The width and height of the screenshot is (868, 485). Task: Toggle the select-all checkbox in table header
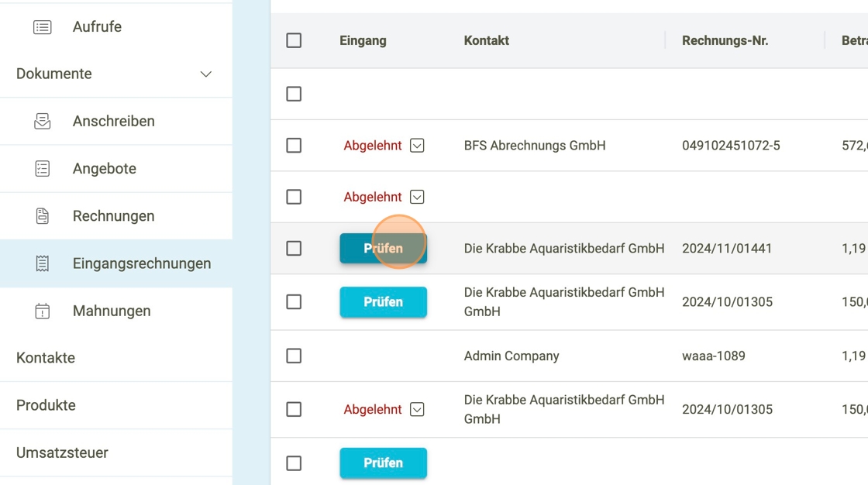click(x=294, y=40)
